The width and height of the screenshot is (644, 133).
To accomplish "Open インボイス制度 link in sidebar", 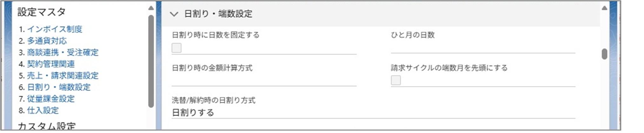I will pos(55,29).
